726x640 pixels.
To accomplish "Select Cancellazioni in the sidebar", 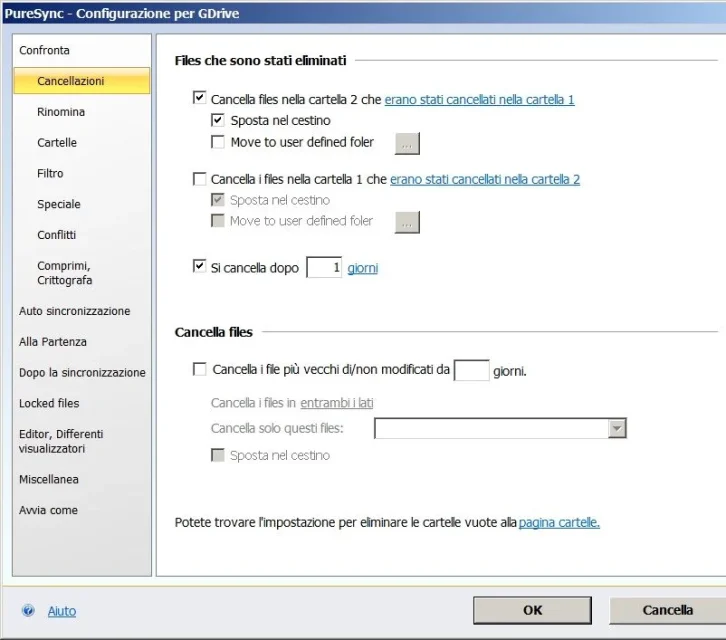I will click(x=82, y=81).
